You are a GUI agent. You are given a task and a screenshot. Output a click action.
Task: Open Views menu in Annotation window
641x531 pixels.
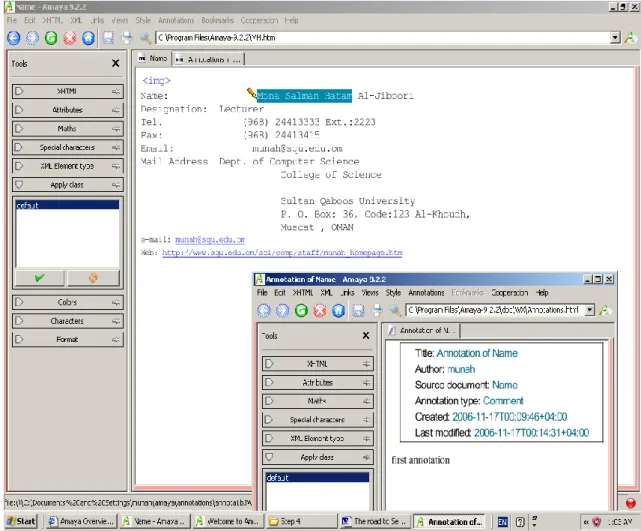pyautogui.click(x=370, y=293)
